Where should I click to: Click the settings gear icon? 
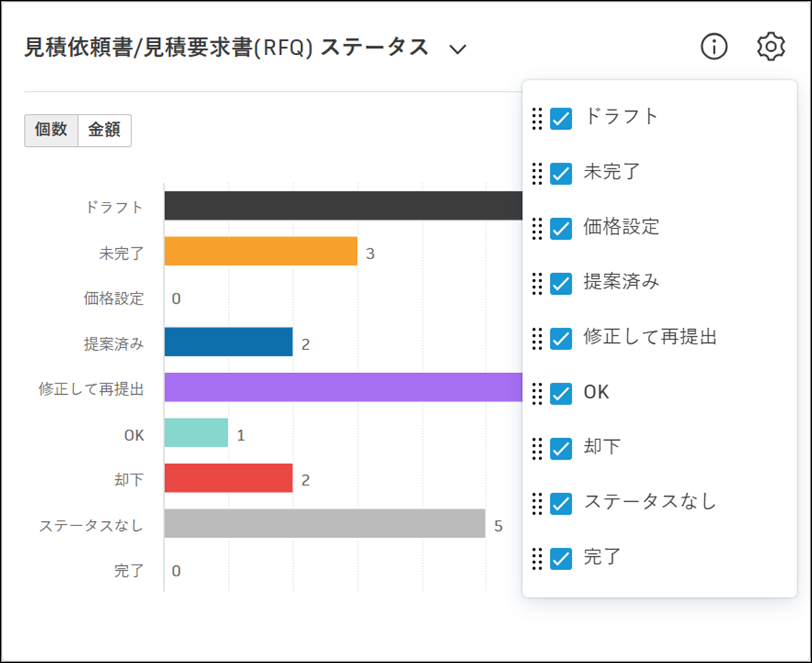(x=771, y=47)
